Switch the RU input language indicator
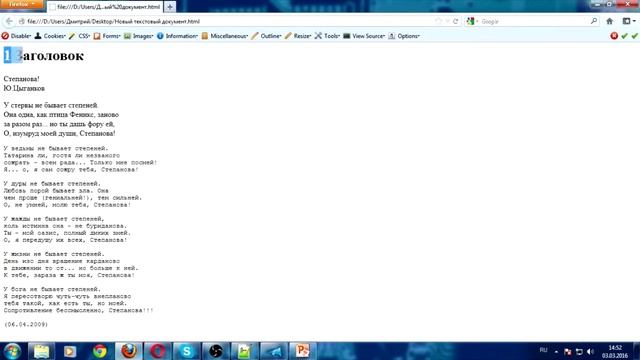640x360 pixels. point(543,350)
